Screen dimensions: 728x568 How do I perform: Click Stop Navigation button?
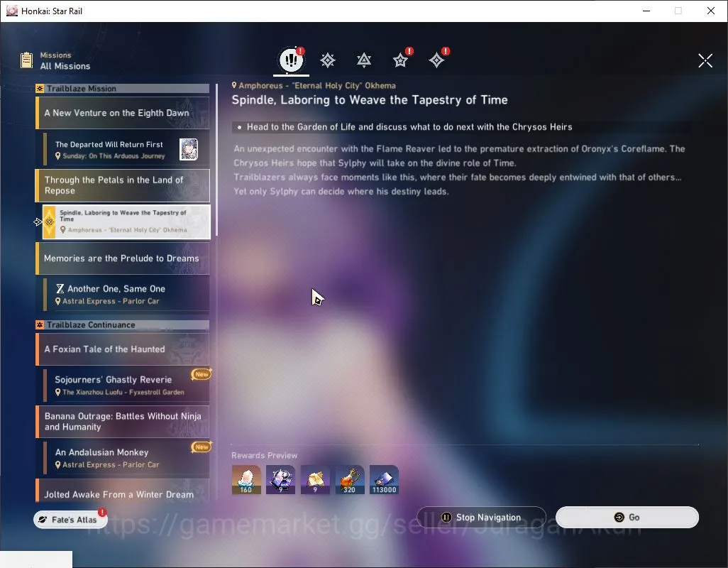point(481,518)
